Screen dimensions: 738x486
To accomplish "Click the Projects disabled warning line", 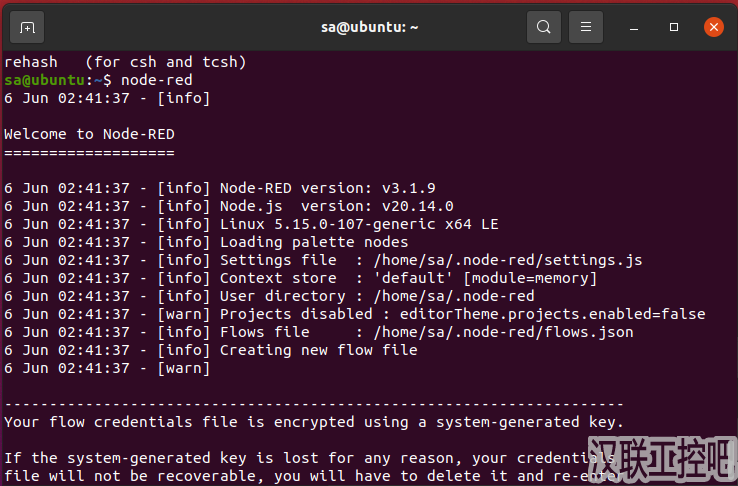I will point(462,314).
